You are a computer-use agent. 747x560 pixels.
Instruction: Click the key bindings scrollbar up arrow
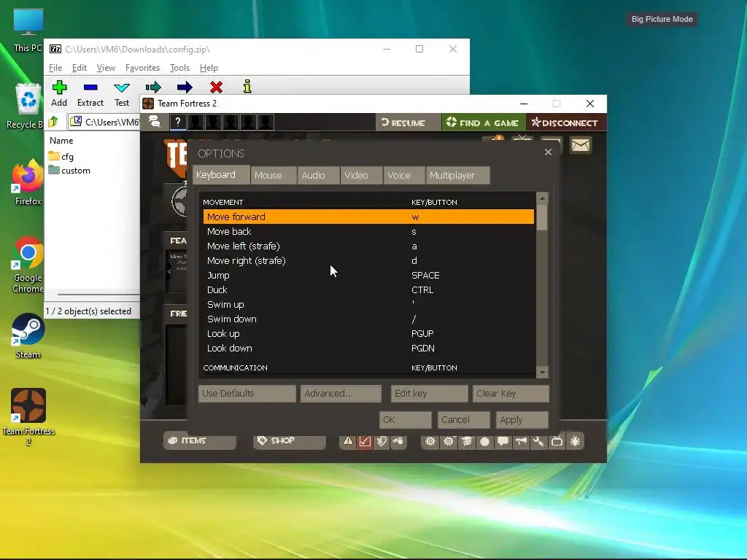[x=542, y=198]
